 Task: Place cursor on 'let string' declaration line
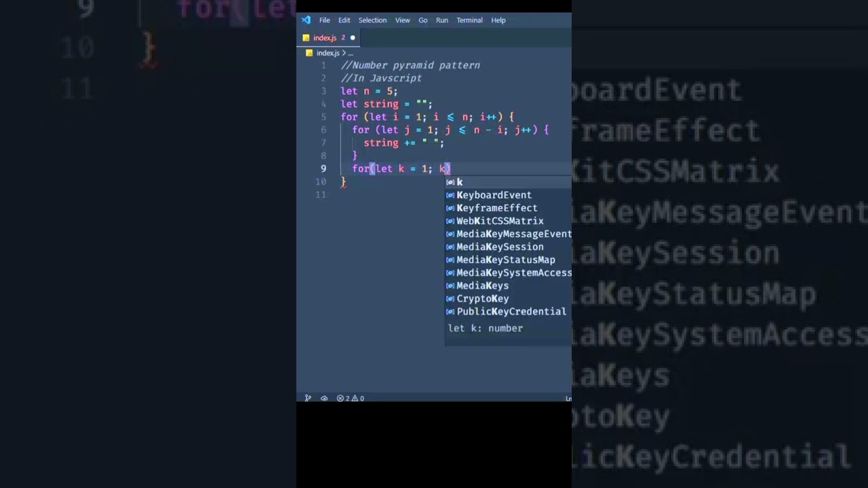tap(387, 104)
